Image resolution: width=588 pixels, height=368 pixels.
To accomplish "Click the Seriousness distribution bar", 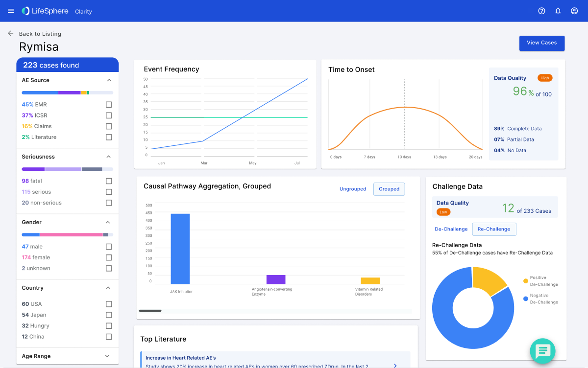I will point(68,169).
